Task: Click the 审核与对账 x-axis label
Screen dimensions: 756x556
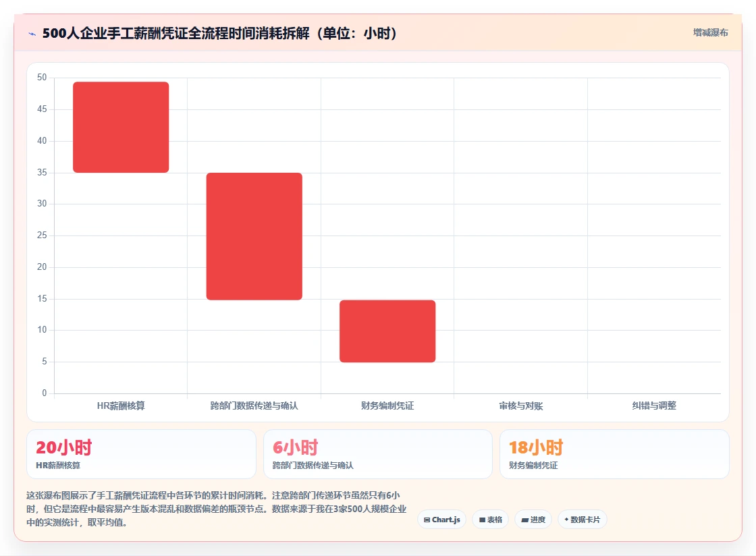Action: click(x=520, y=406)
